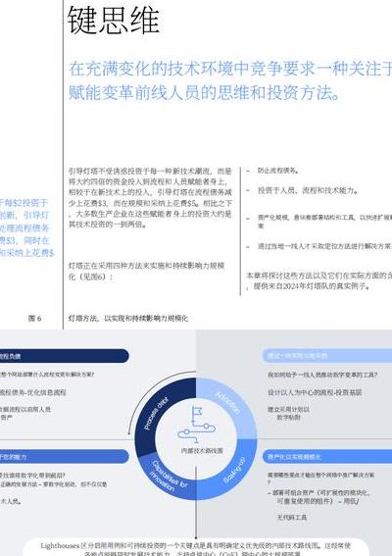Click the blue sidebar line "和采纳上花费$"
The height and width of the screenshot is (556, 392).
26,253
